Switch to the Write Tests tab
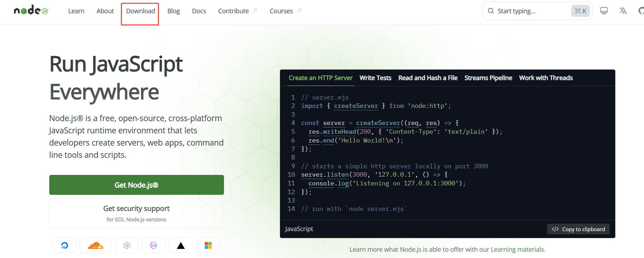644x258 pixels. pyautogui.click(x=375, y=78)
